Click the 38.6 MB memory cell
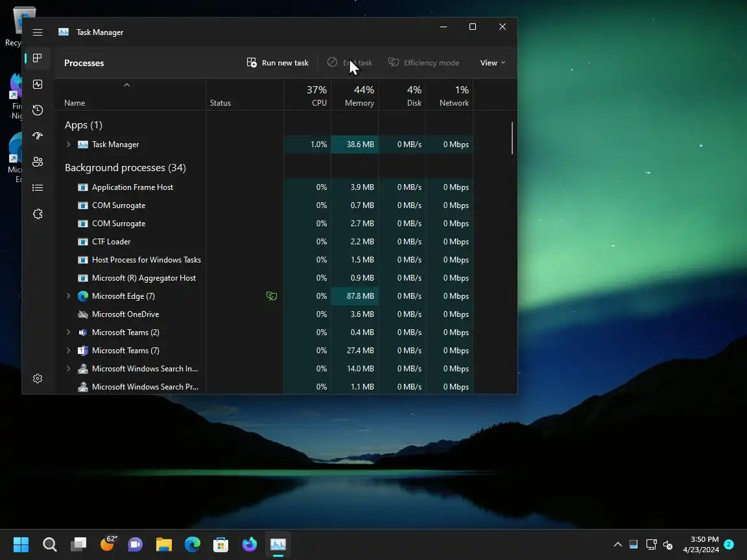Viewport: 747px width, 560px height. coord(355,145)
